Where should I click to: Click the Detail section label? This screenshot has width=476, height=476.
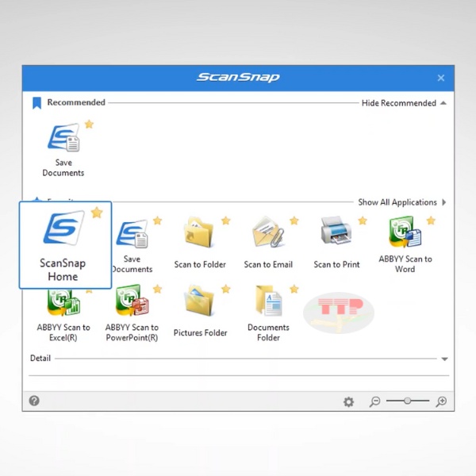pyautogui.click(x=40, y=359)
